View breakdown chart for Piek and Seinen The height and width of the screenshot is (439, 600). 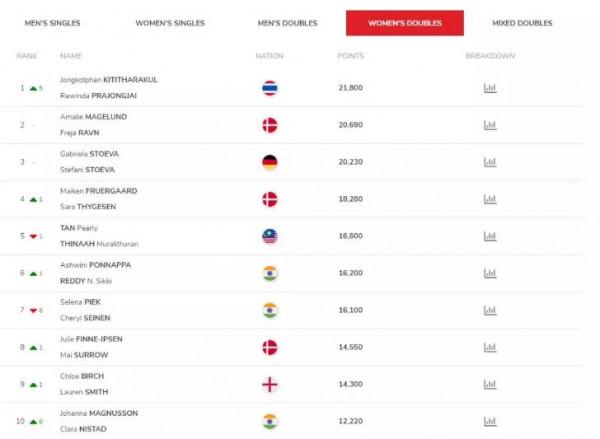click(x=490, y=310)
